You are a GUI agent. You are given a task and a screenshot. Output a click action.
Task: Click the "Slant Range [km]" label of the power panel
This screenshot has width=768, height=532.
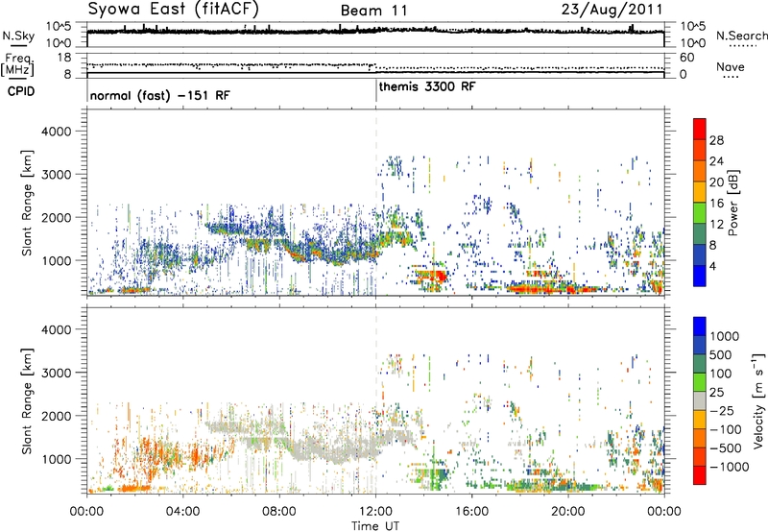[27, 203]
